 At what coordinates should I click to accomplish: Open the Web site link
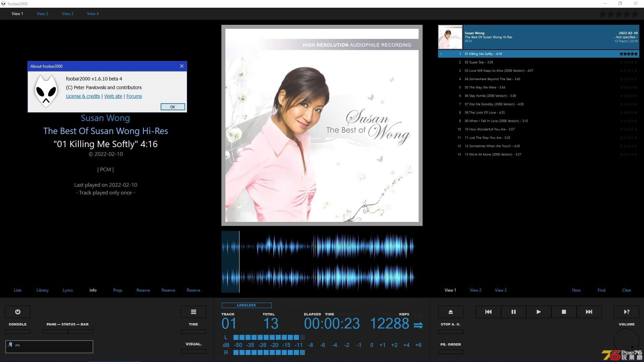(x=113, y=96)
